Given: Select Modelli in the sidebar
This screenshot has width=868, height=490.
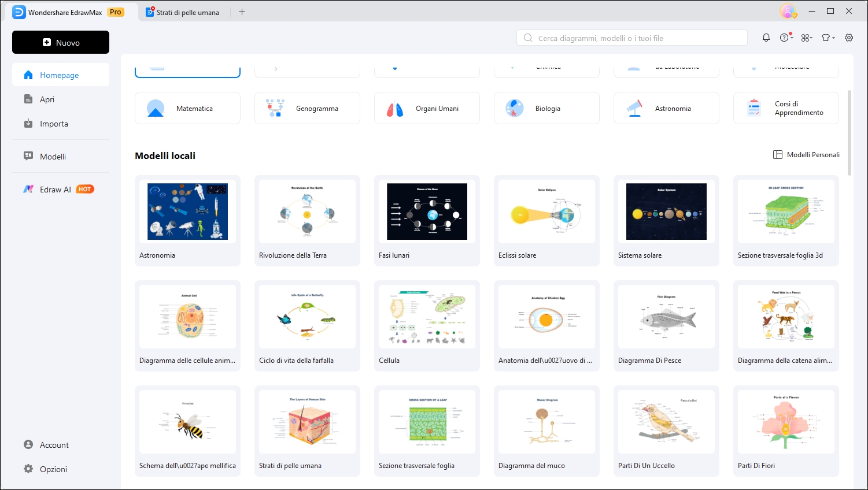Looking at the screenshot, I should (x=53, y=157).
